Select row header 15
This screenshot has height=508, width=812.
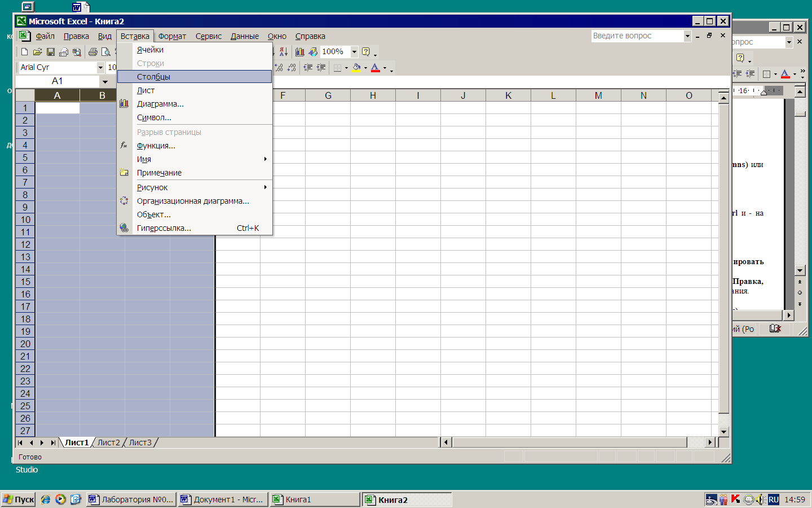click(25, 282)
